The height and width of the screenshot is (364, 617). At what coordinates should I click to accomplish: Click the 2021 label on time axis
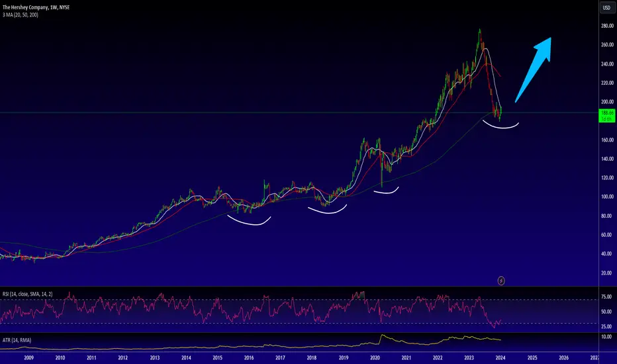pyautogui.click(x=406, y=357)
